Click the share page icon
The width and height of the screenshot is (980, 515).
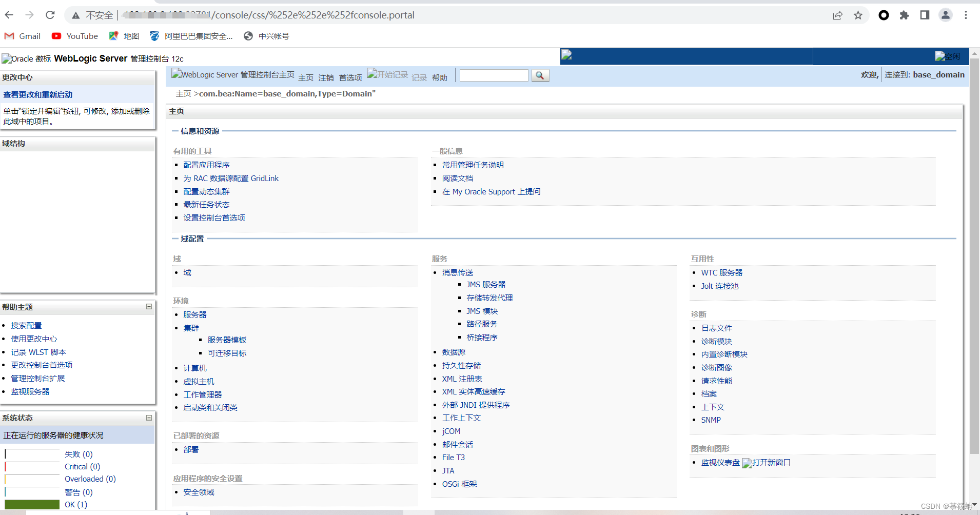(837, 15)
